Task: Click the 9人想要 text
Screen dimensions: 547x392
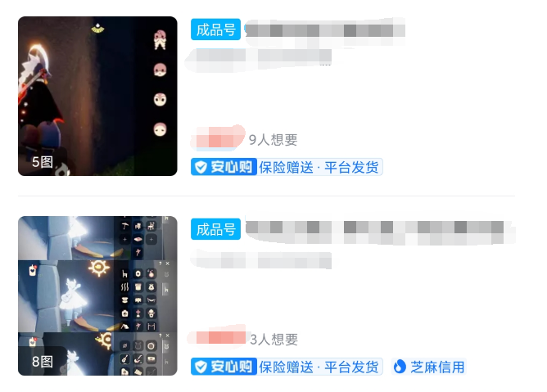Action: point(273,140)
